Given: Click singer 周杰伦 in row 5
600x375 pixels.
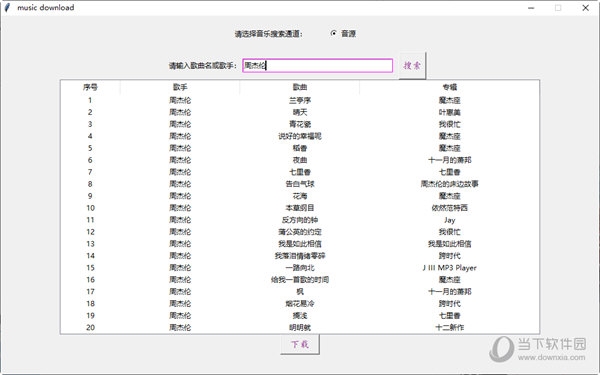Looking at the screenshot, I should [x=180, y=148].
